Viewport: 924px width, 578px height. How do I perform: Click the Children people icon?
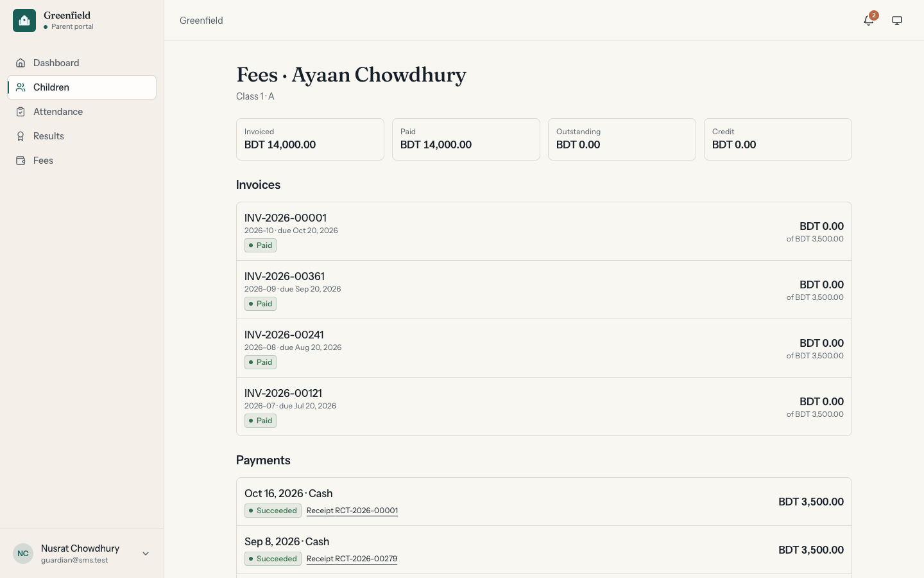[x=21, y=87]
